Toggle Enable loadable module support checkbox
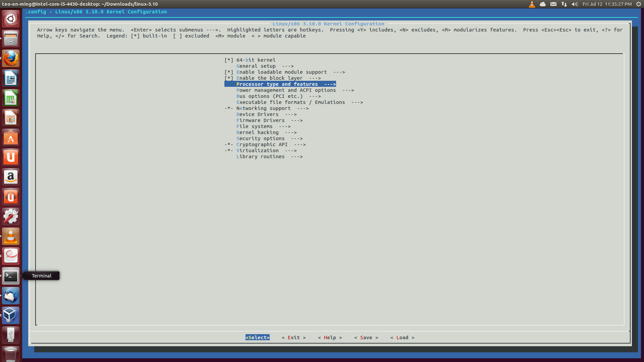644x362 pixels. tap(229, 72)
